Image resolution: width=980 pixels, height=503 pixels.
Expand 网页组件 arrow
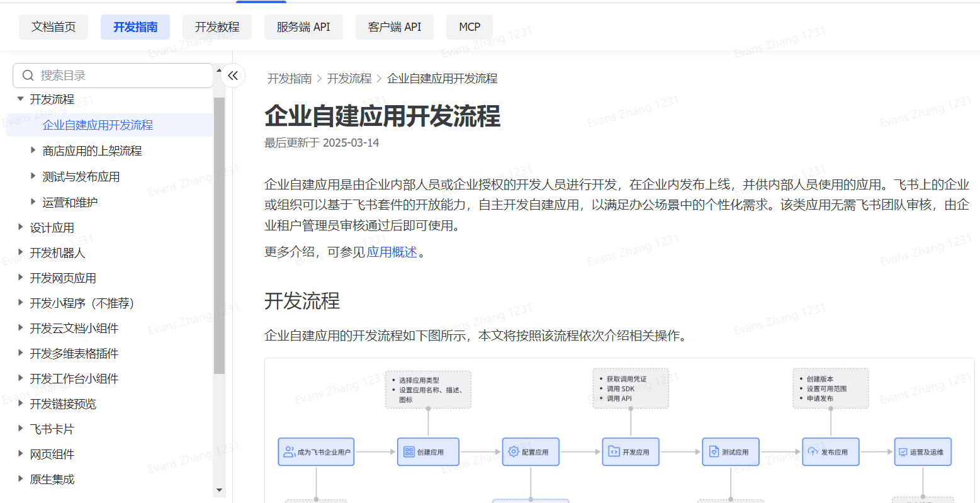(x=20, y=454)
